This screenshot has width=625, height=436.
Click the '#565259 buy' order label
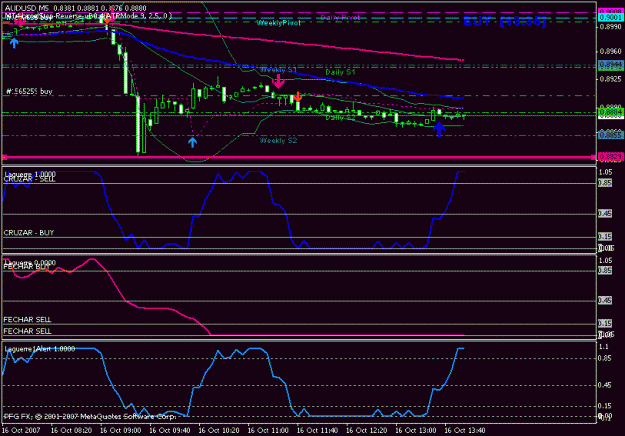tap(29, 92)
